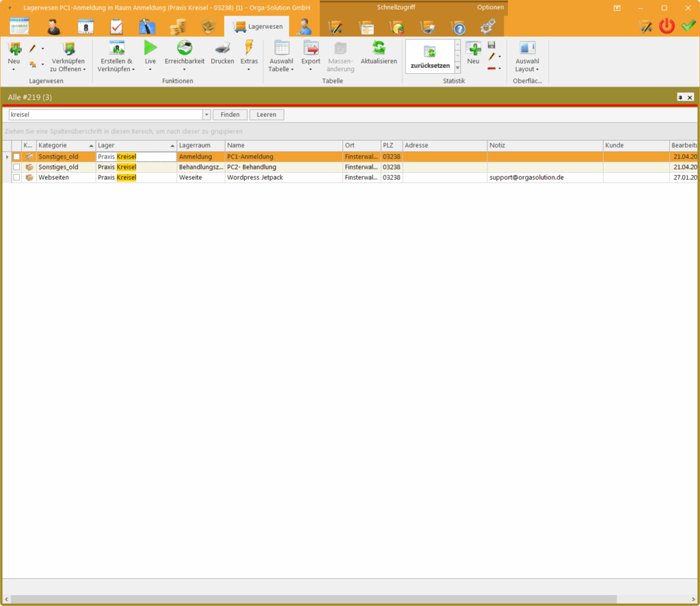Click into the kreisel search field
This screenshot has height=606, width=700.
tap(106, 115)
